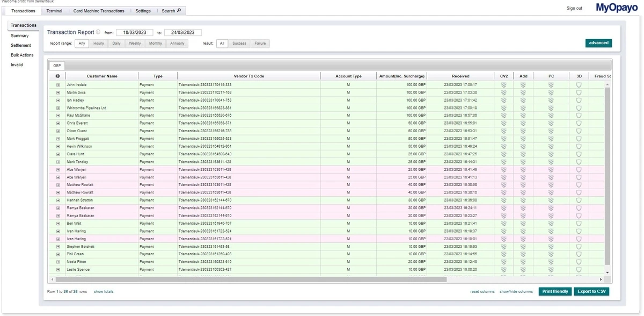Open the advanced search options
This screenshot has height=316, width=644.
(598, 42)
